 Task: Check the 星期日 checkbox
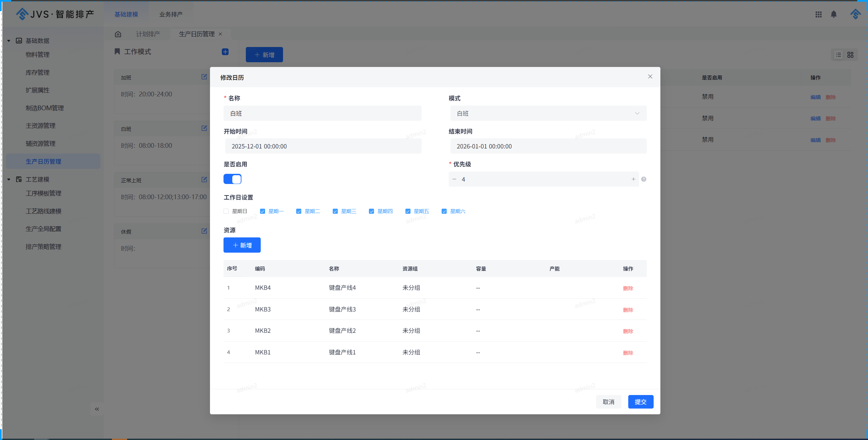point(226,211)
